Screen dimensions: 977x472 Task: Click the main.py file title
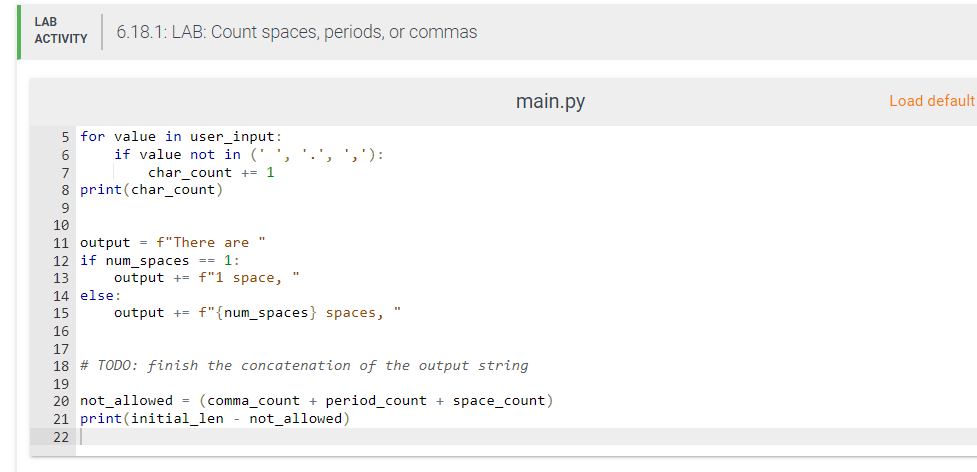pyautogui.click(x=550, y=101)
